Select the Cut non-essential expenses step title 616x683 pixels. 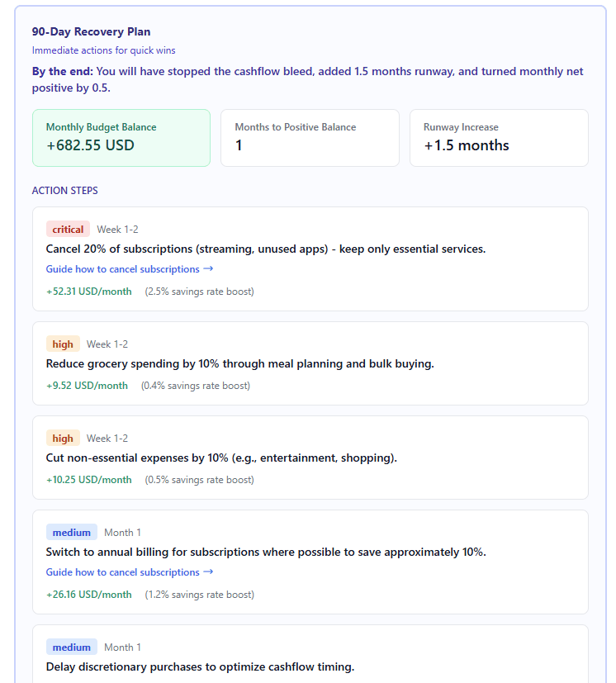coord(221,458)
